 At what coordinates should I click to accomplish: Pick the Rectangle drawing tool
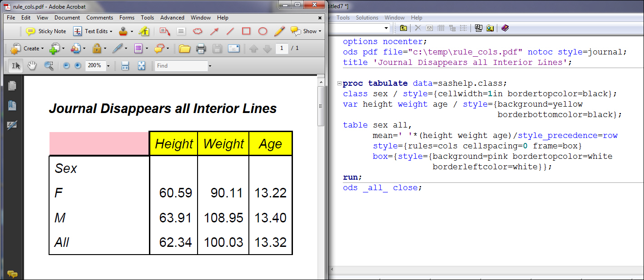[246, 31]
